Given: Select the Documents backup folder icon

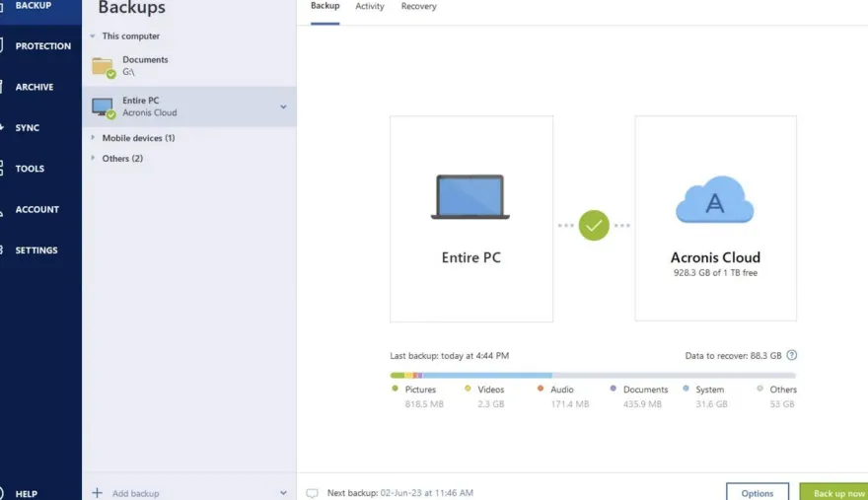Looking at the screenshot, I should (x=104, y=67).
